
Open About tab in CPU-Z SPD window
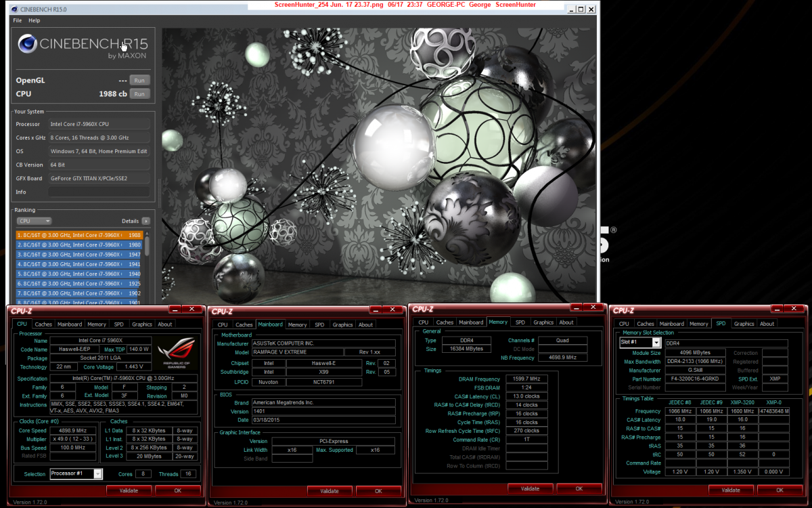767,324
